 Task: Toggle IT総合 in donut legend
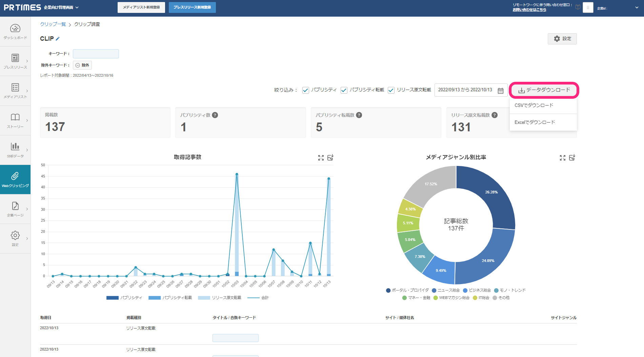point(481,298)
